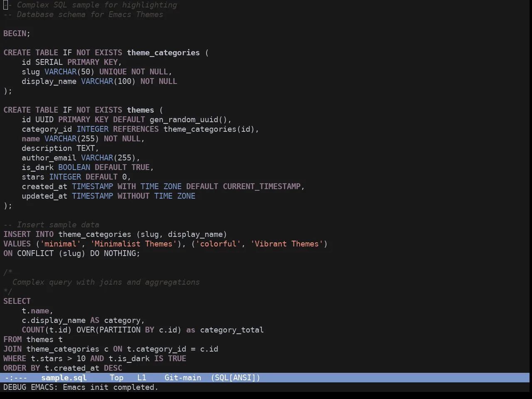532x399 pixels.
Task: Click Git-main version control indicator
Action: (x=183, y=378)
